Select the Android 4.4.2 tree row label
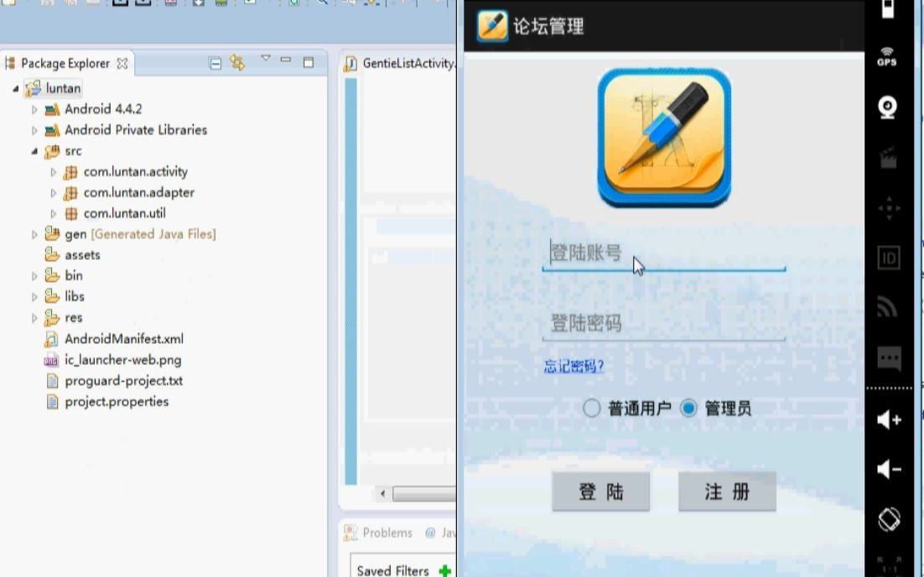 103,109
